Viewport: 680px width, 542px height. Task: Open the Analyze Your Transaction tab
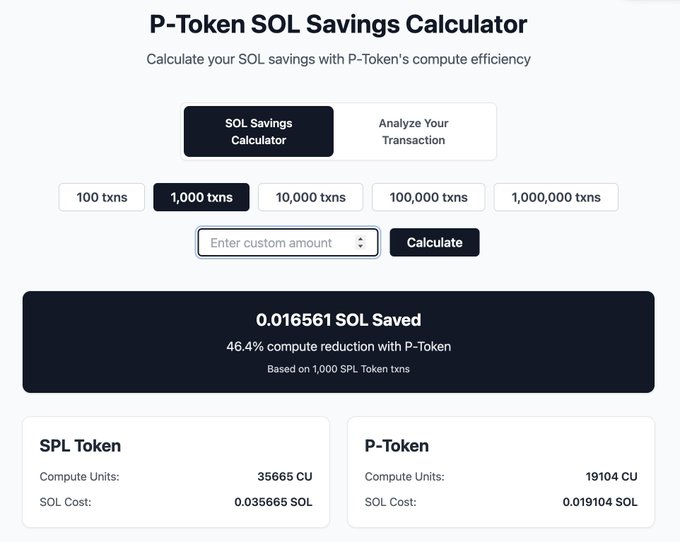click(x=413, y=132)
